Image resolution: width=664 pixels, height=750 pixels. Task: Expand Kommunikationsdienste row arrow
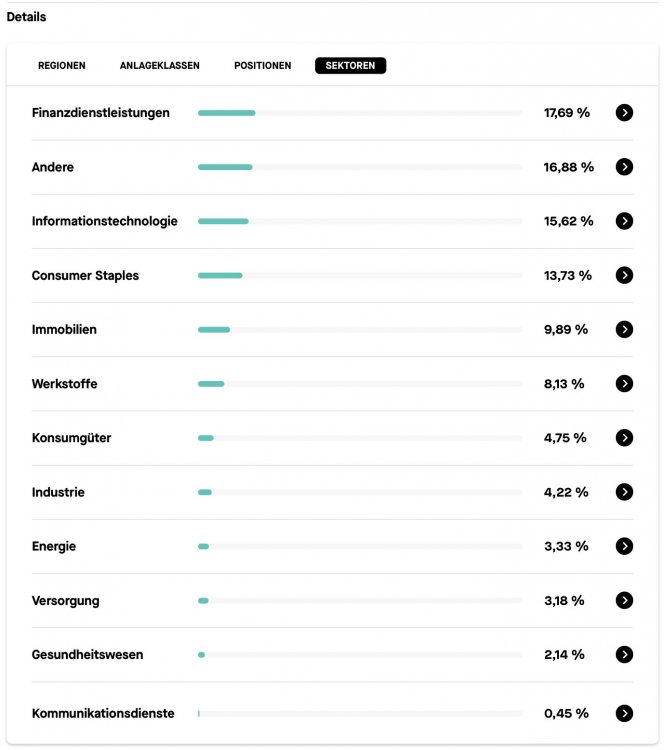[x=624, y=713]
